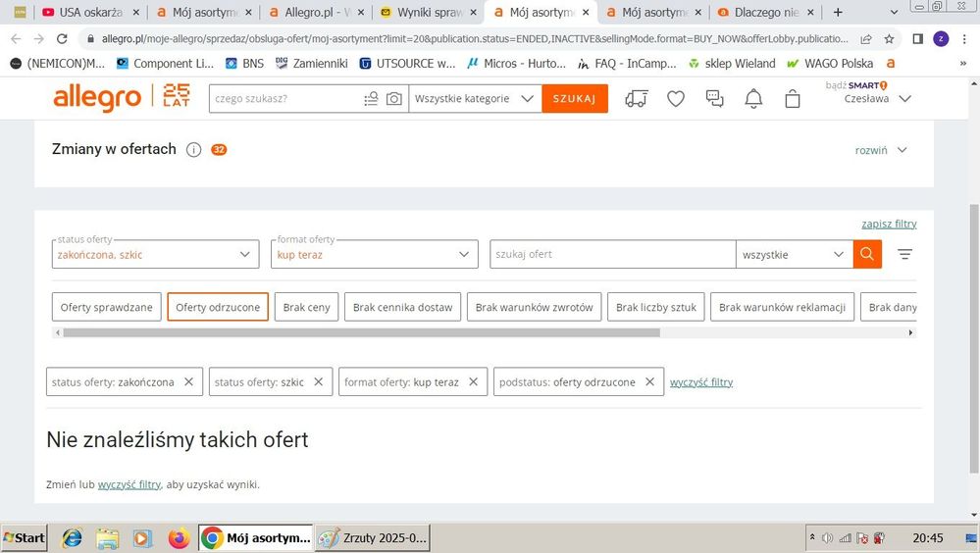This screenshot has height=553, width=980.
Task: Open the shopping cart bag icon
Action: pyautogui.click(x=793, y=99)
